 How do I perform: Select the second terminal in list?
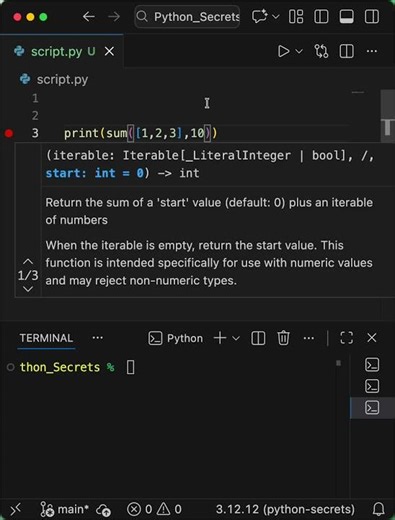point(372,386)
